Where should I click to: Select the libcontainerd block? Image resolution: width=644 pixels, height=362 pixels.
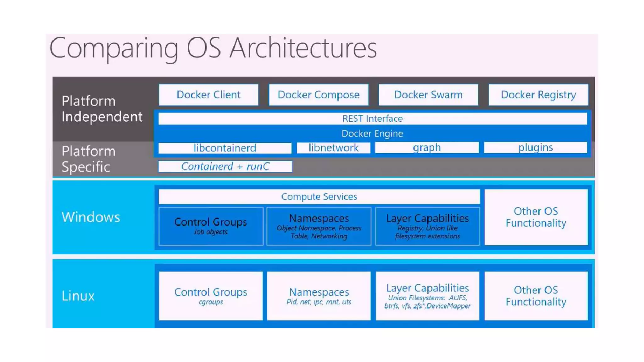click(225, 148)
